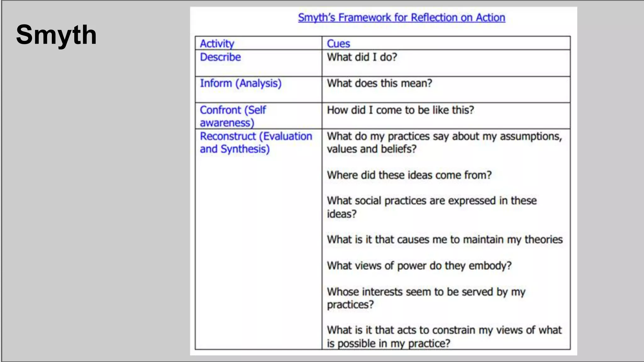
Task: Click the word 'practices?' under Whose interests
Action: pyautogui.click(x=350, y=305)
